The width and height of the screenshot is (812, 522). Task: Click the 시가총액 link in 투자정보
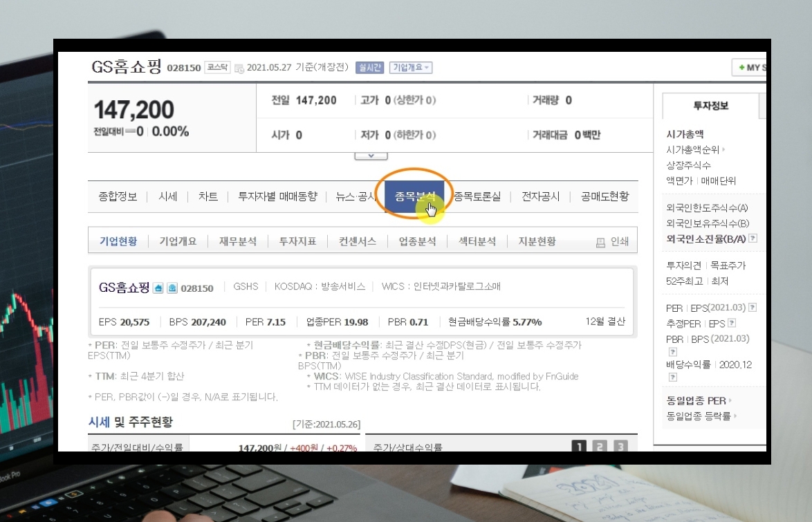(685, 134)
